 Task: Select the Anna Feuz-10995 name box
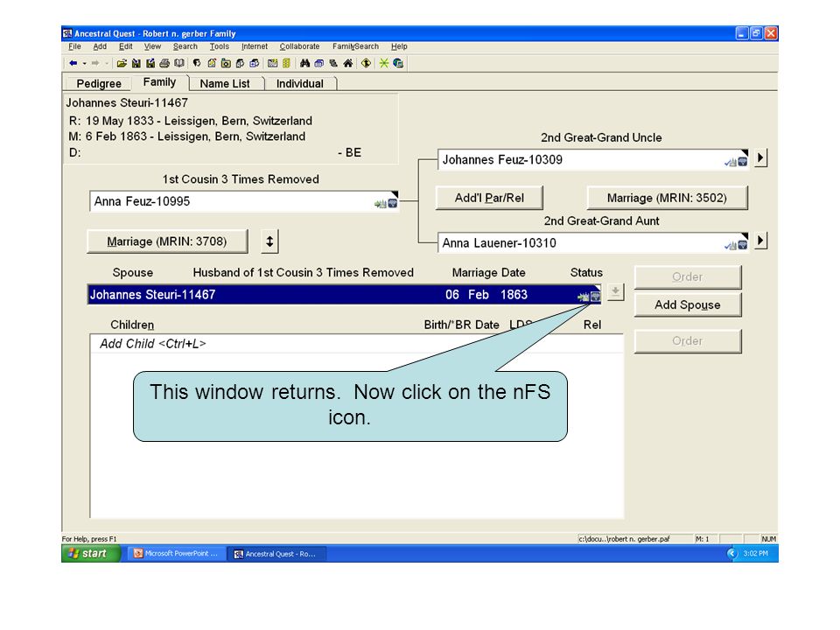pyautogui.click(x=244, y=201)
